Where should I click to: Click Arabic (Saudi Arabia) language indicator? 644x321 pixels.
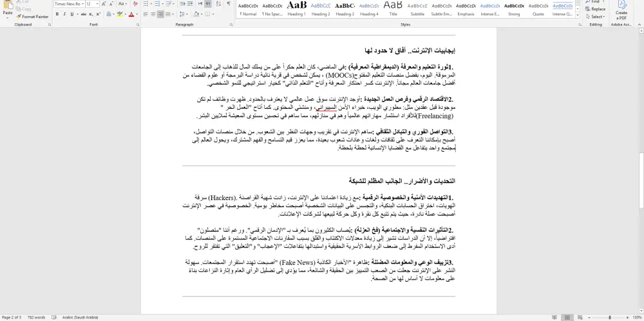click(80, 317)
